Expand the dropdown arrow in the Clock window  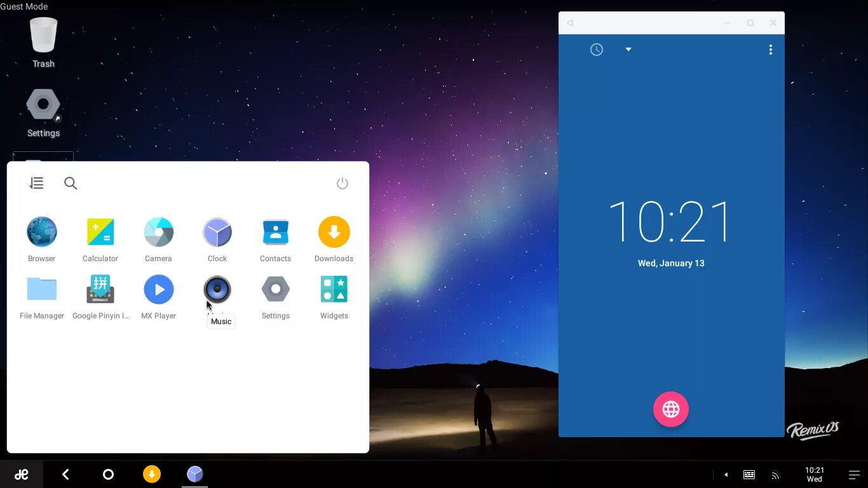pos(628,50)
